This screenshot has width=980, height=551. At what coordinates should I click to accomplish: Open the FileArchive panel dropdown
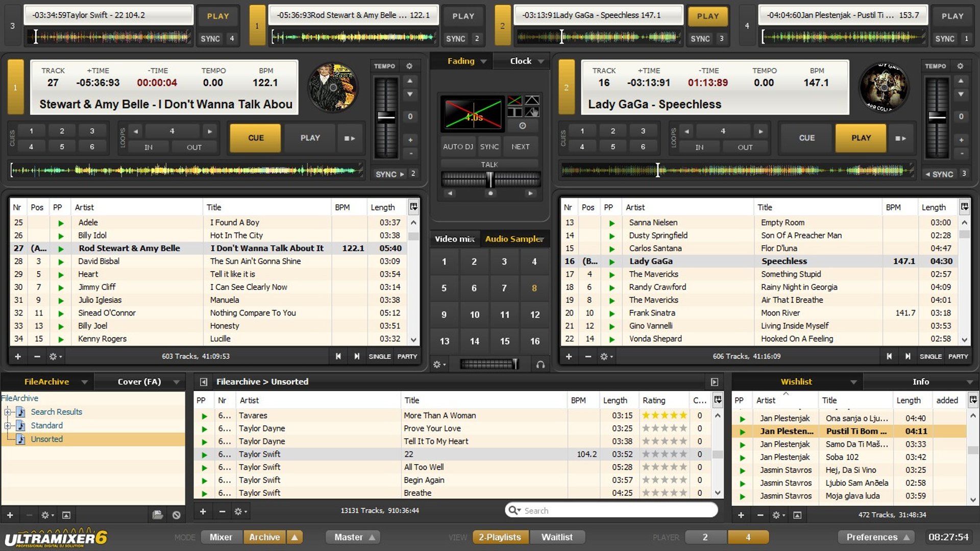point(84,382)
